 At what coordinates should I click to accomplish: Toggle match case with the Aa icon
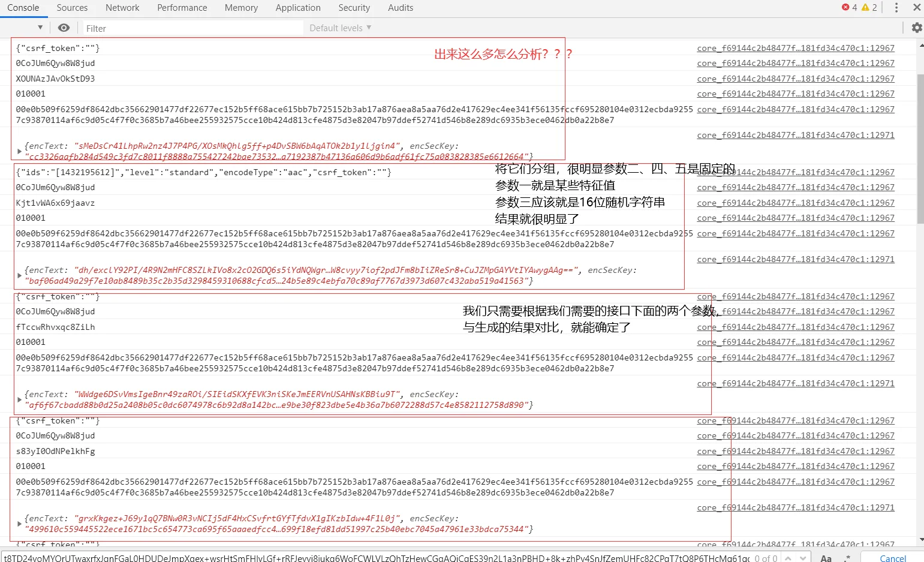(x=826, y=558)
